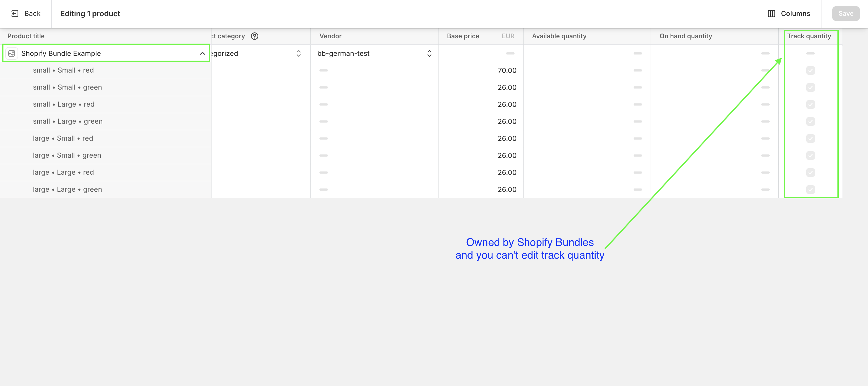Edit base price for small Large red
The image size is (868, 386).
point(481,104)
